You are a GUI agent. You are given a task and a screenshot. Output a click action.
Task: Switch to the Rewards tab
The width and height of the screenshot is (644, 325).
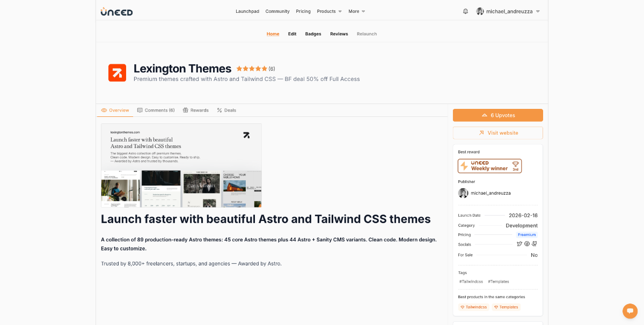(x=196, y=110)
